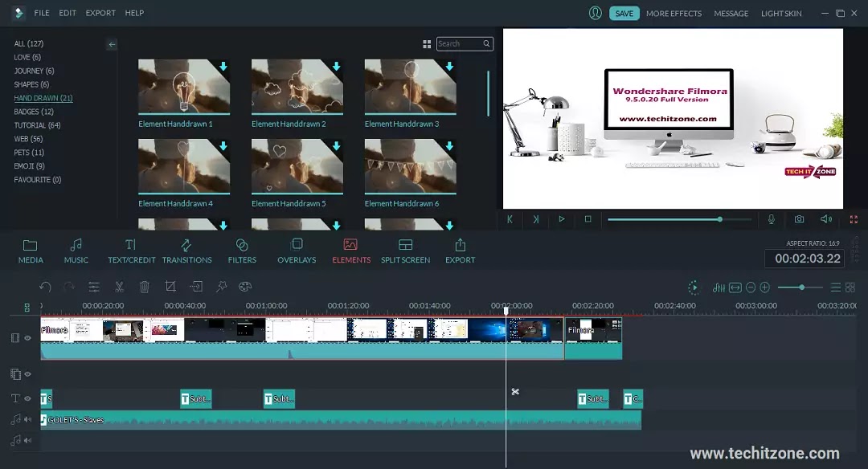Select the TUTORIAL (64) category
The image size is (868, 469).
(x=37, y=125)
